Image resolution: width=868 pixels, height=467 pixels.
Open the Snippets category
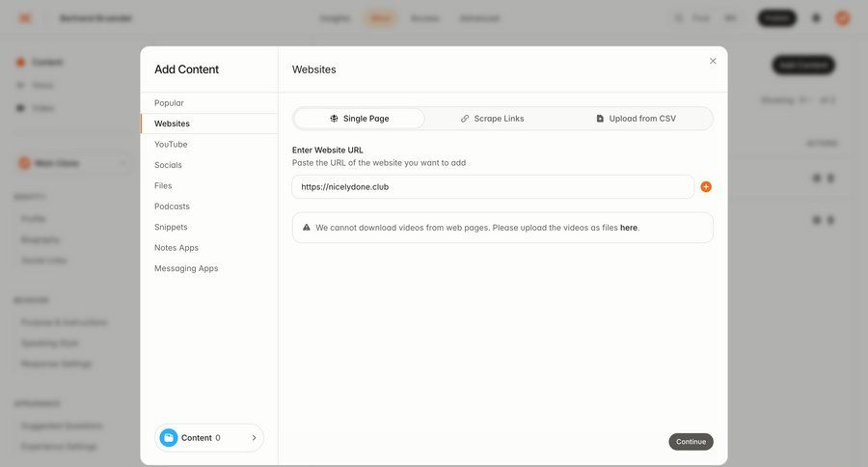pyautogui.click(x=209, y=227)
